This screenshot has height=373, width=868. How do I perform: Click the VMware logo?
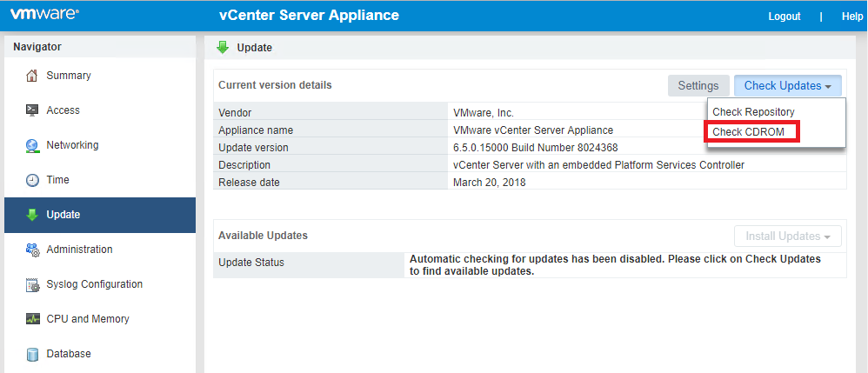[44, 15]
